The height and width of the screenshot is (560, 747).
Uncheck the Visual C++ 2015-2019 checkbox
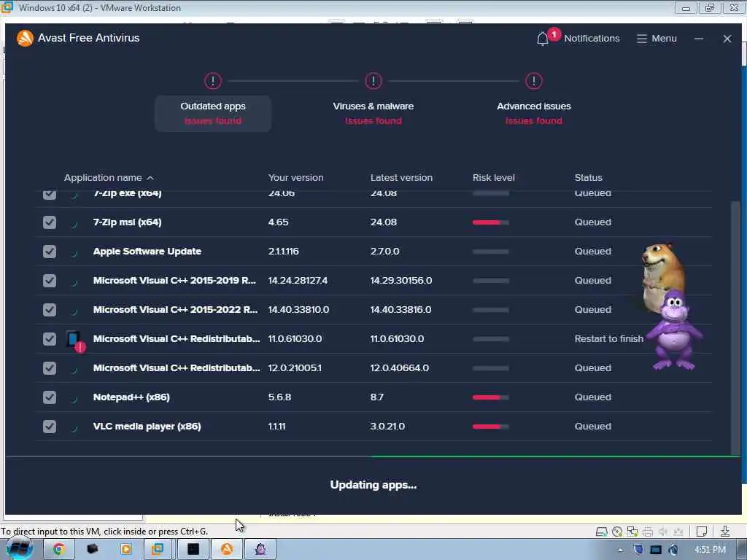pyautogui.click(x=50, y=281)
